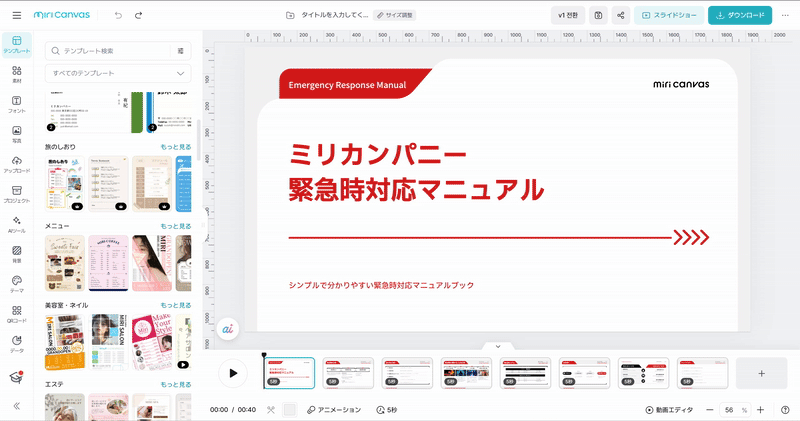
Task: Select the first 旅のしおり template thumbnail
Action: pos(65,184)
